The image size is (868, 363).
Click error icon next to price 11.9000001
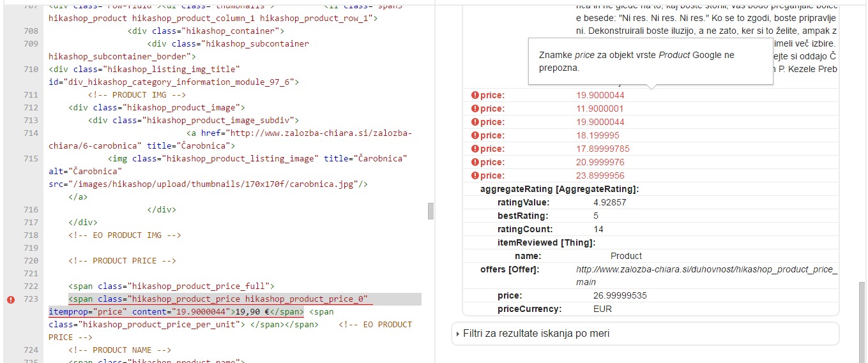coord(475,109)
